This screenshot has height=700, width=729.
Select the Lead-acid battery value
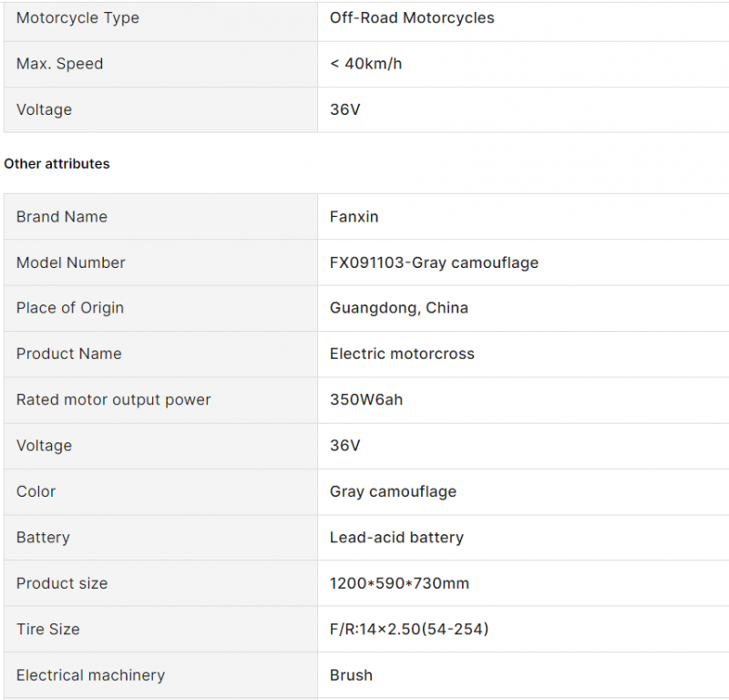tap(396, 538)
